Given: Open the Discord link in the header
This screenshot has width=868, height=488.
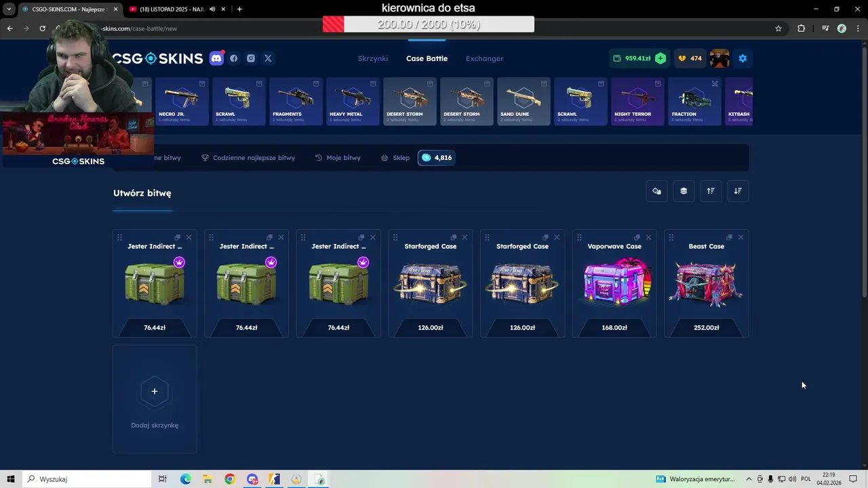Looking at the screenshot, I should coord(216,58).
